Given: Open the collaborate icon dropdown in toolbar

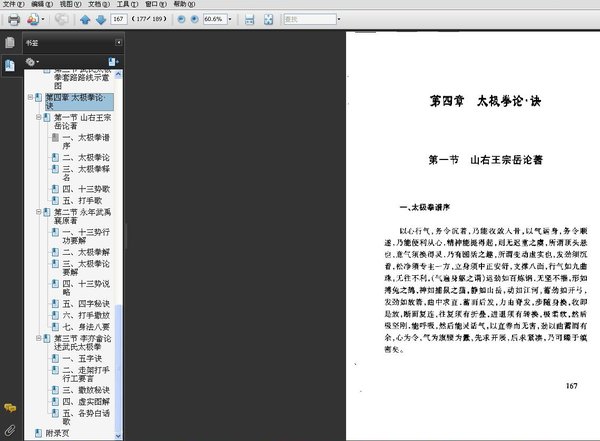Looking at the screenshot, I should click(x=43, y=19).
